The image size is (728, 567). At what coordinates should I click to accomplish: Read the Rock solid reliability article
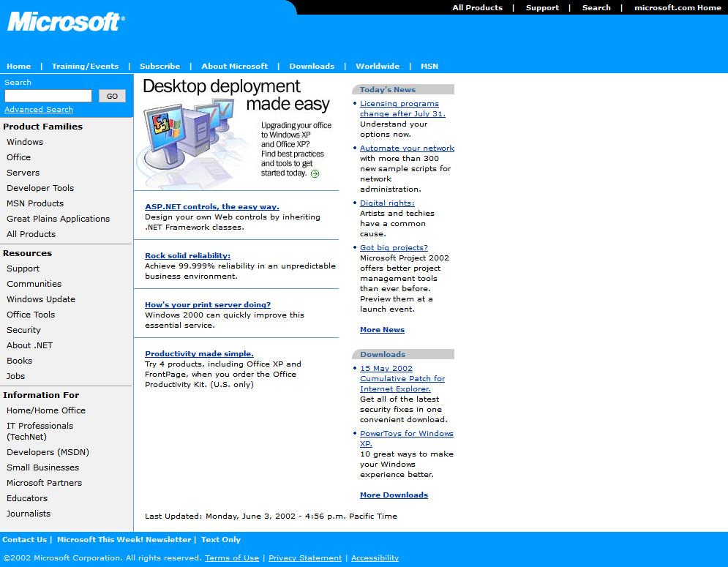tap(187, 256)
